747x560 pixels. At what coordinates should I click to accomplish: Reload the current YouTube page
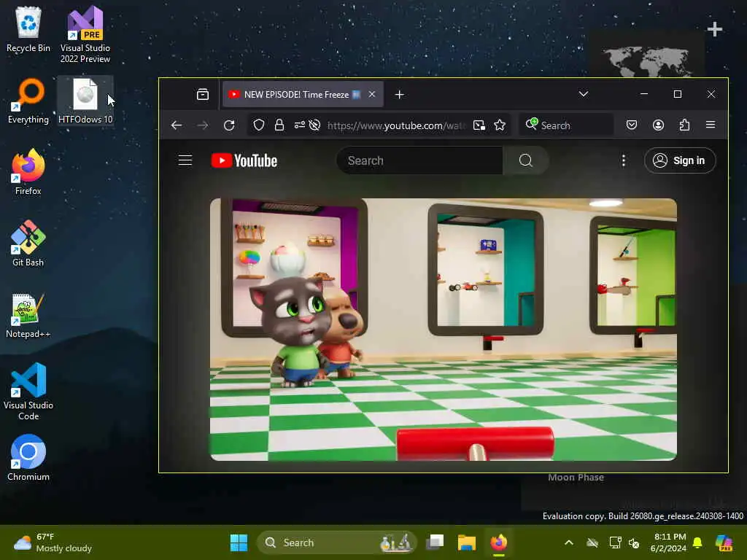pos(229,125)
